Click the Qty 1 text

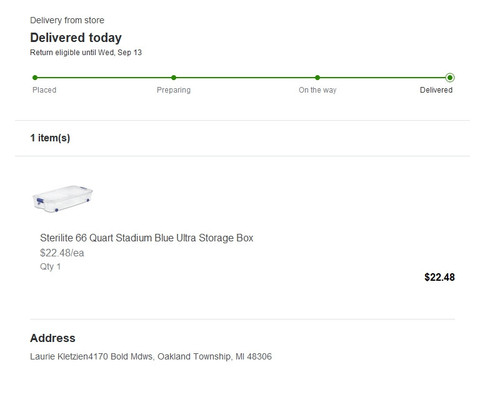(x=50, y=267)
